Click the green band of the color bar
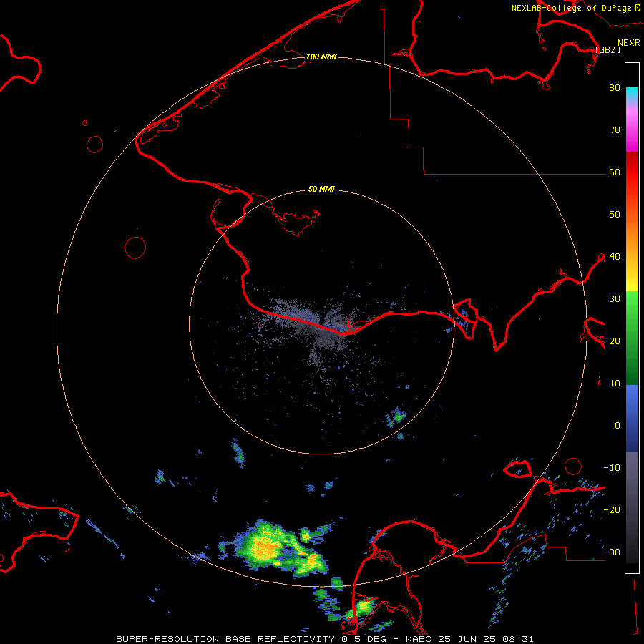Screen dimensions: 644x644 632,338
